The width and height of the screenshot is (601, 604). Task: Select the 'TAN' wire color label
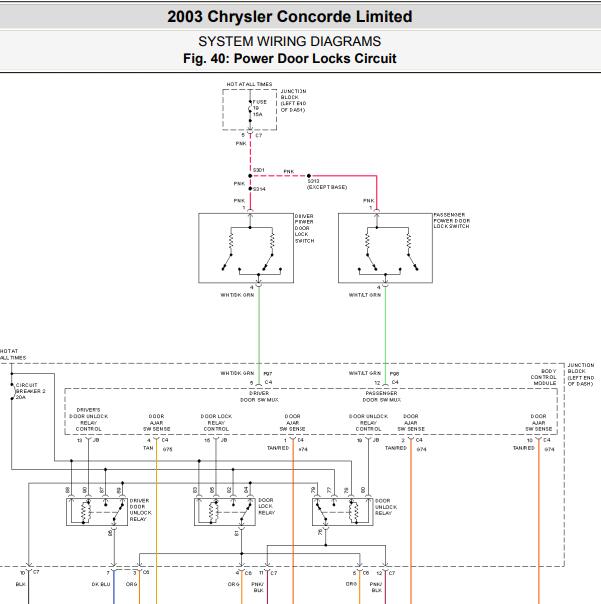148,448
